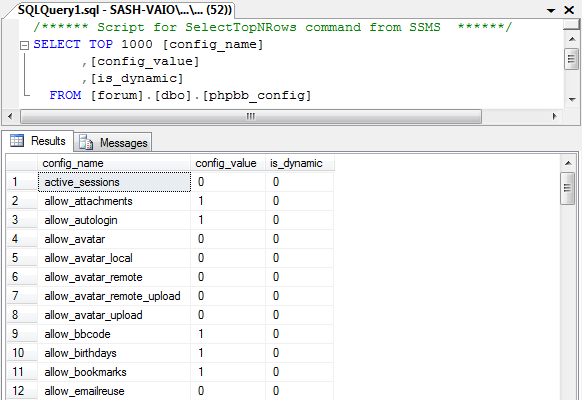
Task: Close the SQLQuery1.sql document tab
Action: coord(569,10)
